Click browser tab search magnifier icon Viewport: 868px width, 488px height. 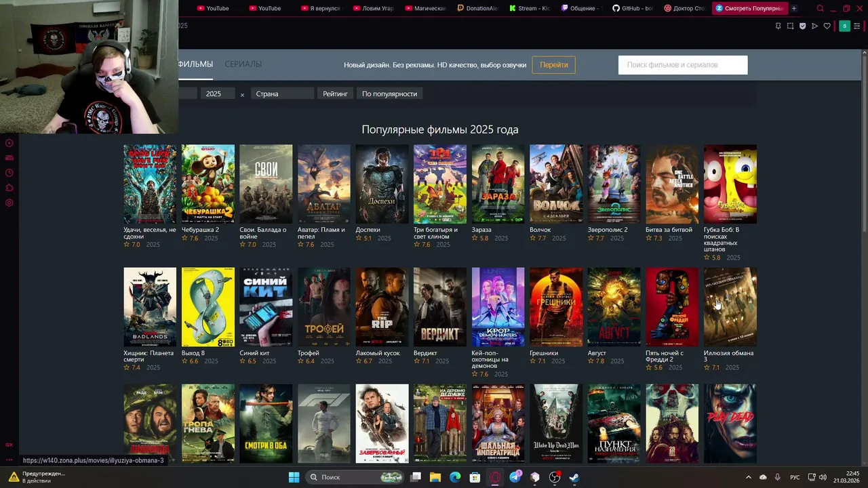click(x=820, y=8)
